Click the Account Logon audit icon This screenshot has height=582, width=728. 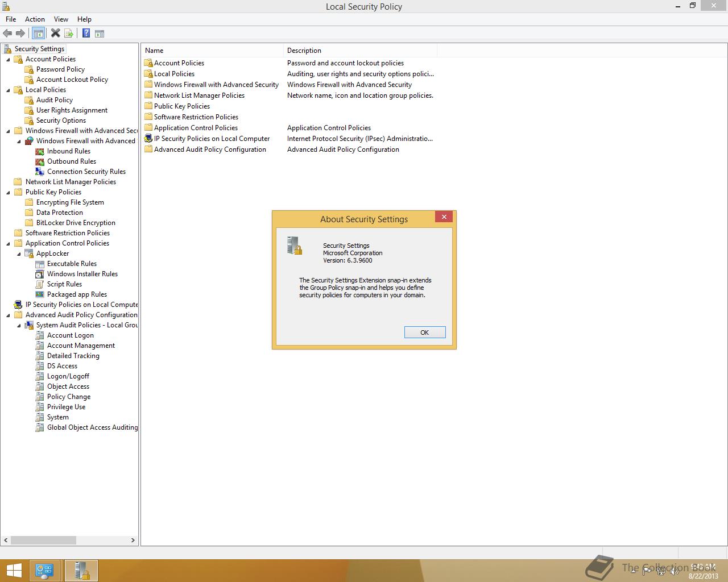tap(40, 335)
